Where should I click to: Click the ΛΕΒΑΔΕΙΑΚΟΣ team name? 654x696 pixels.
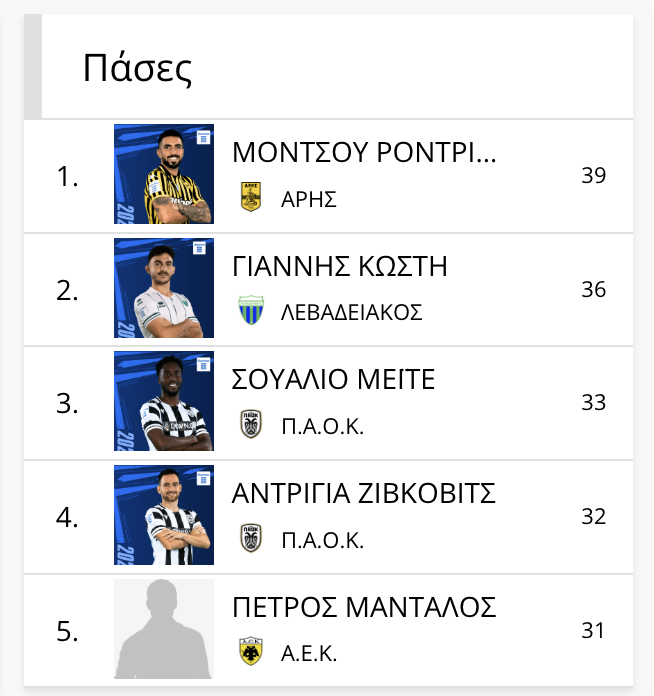351,312
